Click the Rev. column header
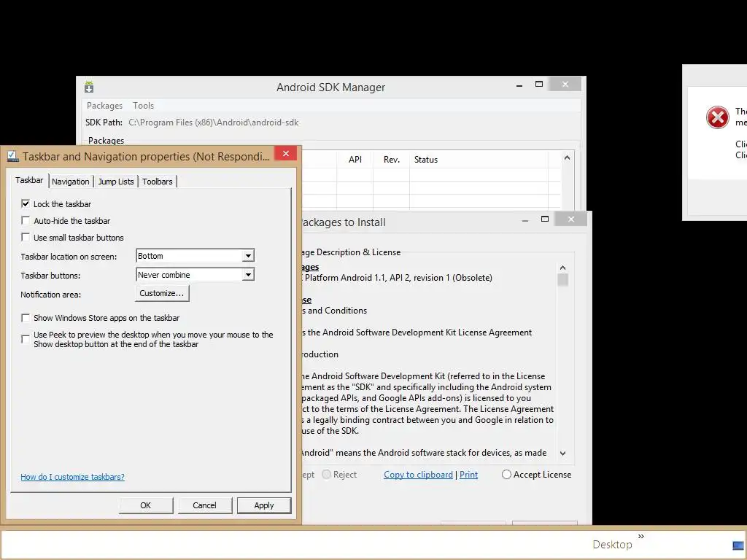Screen dimensions: 747x560 tap(392, 160)
